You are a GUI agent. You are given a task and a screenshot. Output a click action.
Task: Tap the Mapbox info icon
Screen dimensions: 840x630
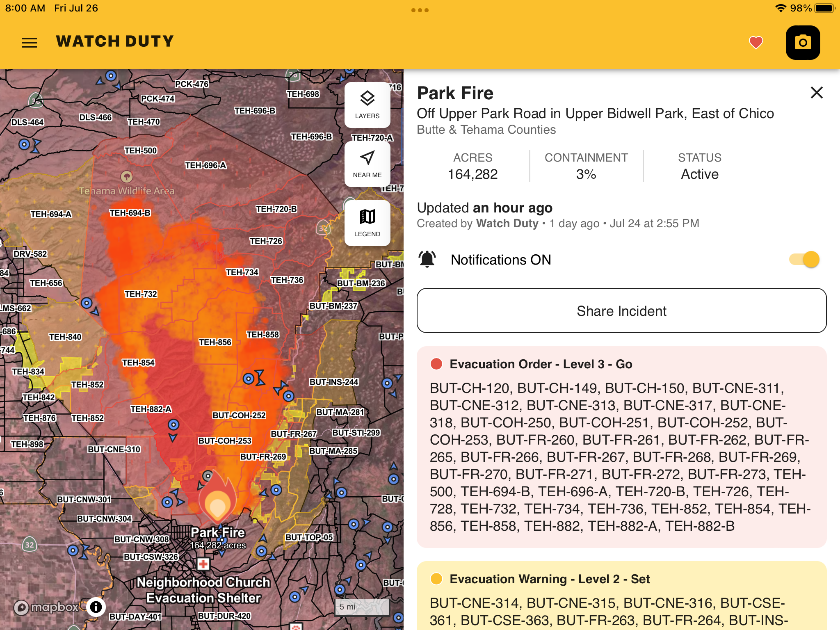(x=96, y=607)
